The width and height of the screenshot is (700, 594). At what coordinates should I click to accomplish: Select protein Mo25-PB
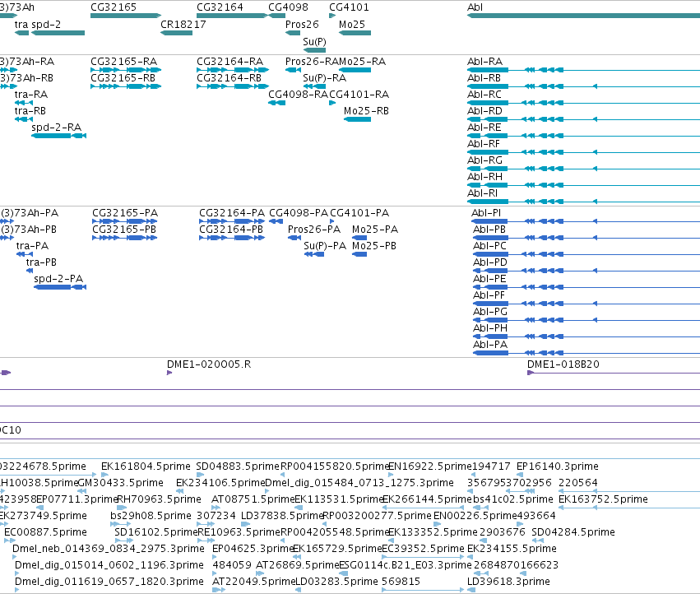pos(374,246)
